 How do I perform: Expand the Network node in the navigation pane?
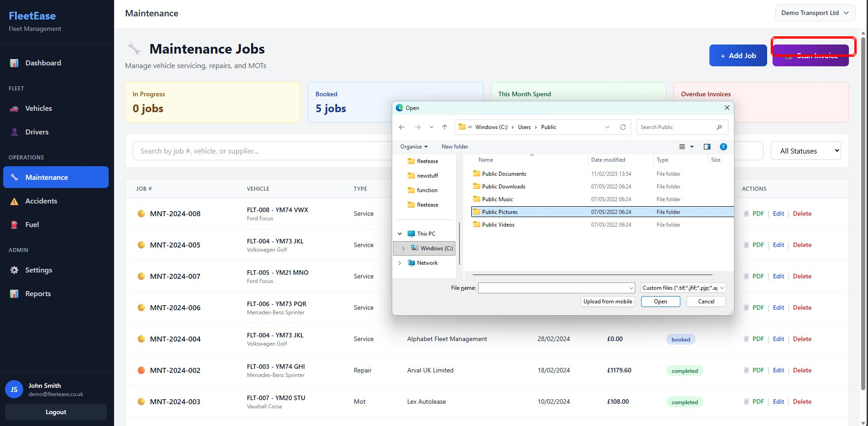(400, 263)
